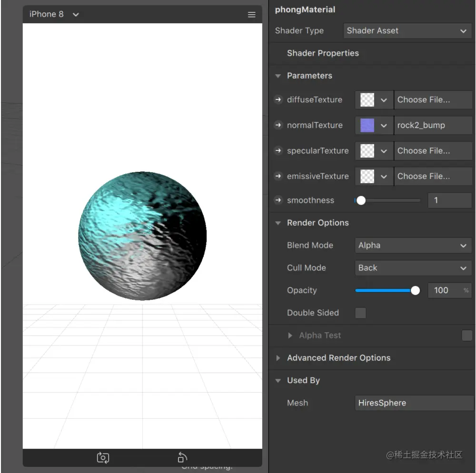
Task: Click the smoothness slider handle
Action: pyautogui.click(x=361, y=200)
